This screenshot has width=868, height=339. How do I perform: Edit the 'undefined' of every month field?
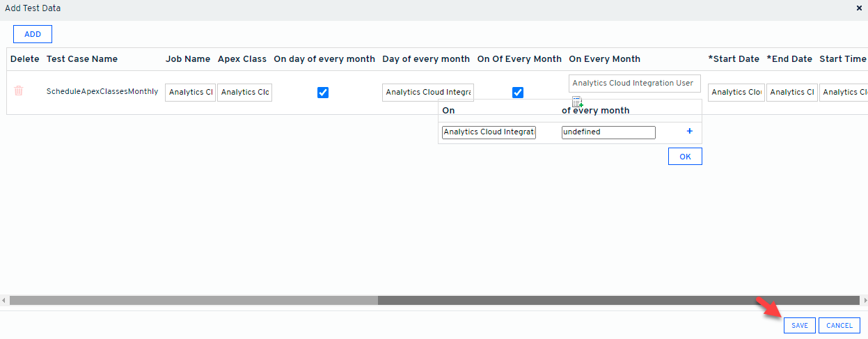608,132
